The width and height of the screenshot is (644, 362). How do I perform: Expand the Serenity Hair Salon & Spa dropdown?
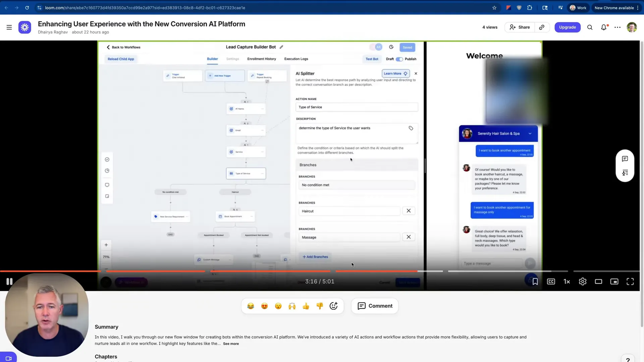click(x=530, y=133)
